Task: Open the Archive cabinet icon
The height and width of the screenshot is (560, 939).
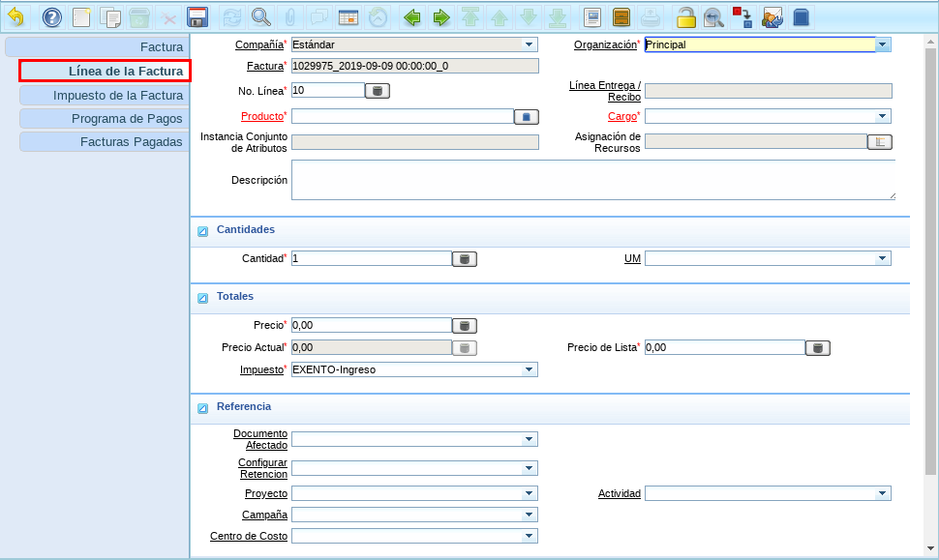Action: 622,17
